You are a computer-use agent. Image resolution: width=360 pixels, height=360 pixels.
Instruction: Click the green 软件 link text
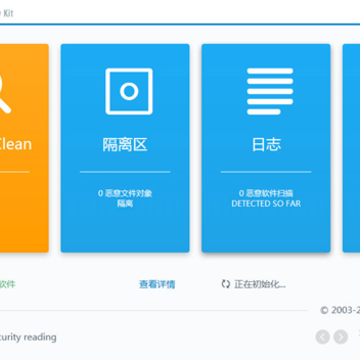[x=7, y=284]
